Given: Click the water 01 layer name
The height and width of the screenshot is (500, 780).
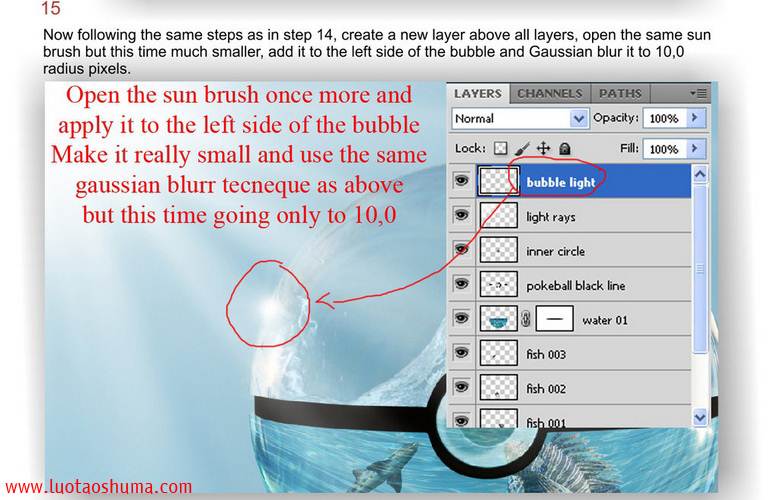Looking at the screenshot, I should (605, 320).
